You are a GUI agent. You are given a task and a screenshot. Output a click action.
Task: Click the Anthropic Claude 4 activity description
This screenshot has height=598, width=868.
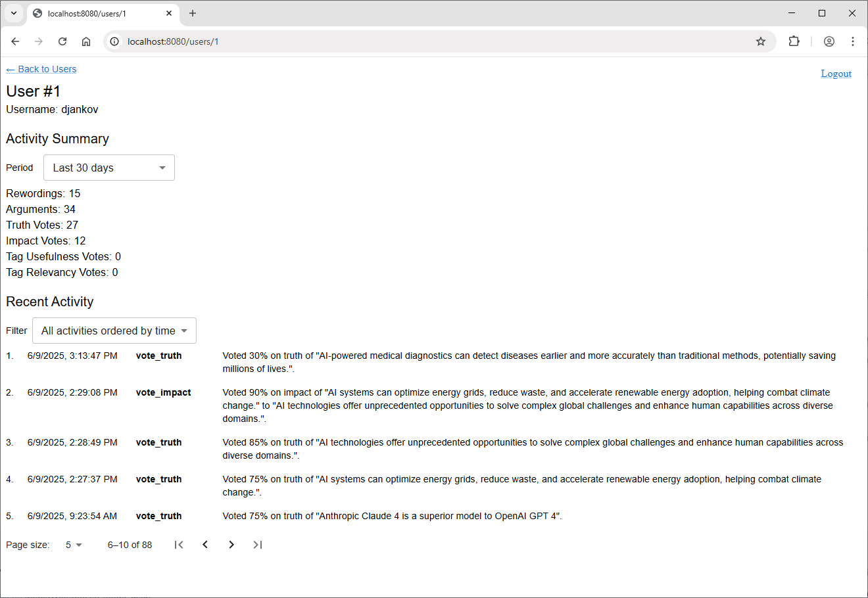(393, 516)
